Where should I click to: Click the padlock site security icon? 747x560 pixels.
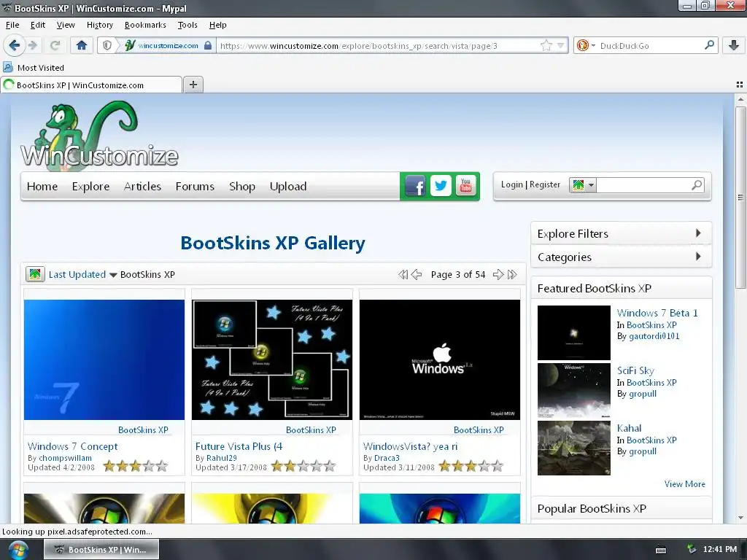click(x=208, y=45)
